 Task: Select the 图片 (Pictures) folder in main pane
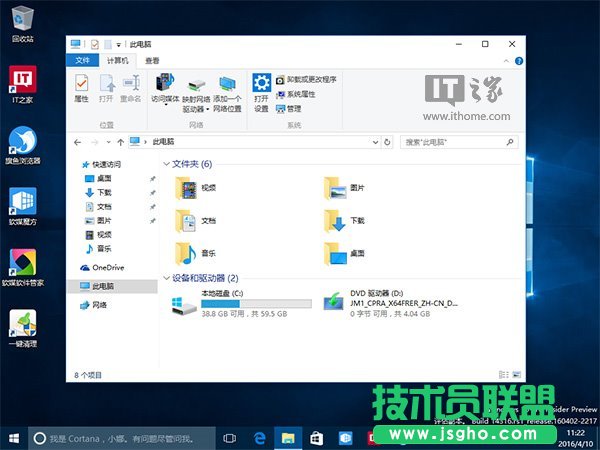click(x=344, y=188)
